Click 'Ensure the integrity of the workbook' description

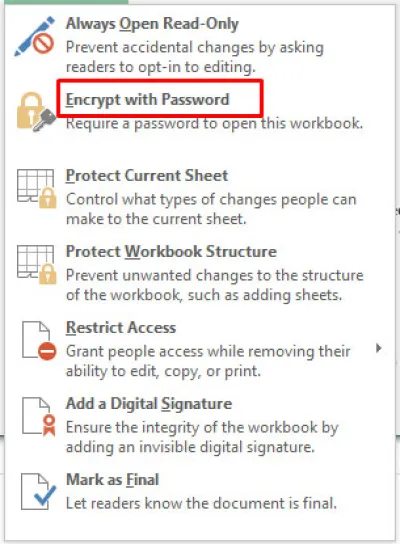[202, 437]
